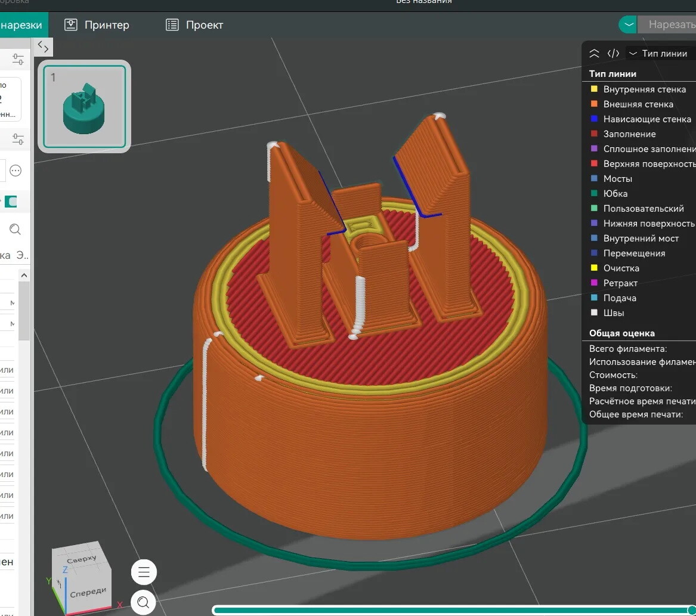Open dropdown arrow beside Нарезать button
The image size is (696, 616).
[x=627, y=24]
